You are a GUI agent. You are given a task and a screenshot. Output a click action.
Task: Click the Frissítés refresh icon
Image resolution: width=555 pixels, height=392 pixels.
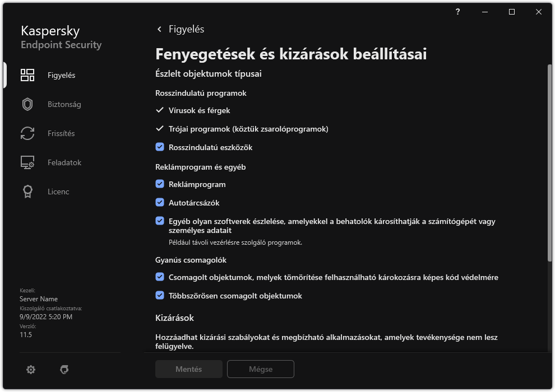27,133
